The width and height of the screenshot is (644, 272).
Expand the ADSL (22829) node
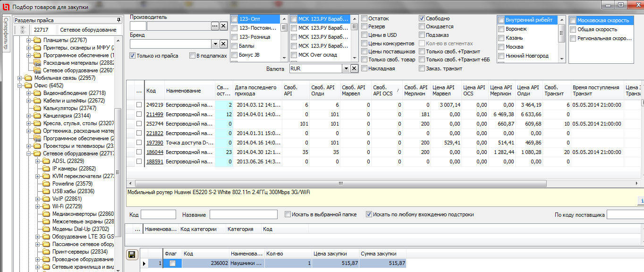click(38, 161)
